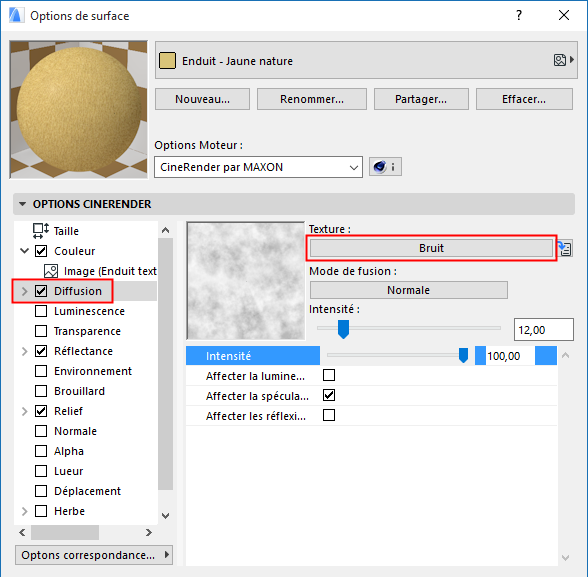Click the Effacer... button
The height and width of the screenshot is (577, 588).
point(524,99)
